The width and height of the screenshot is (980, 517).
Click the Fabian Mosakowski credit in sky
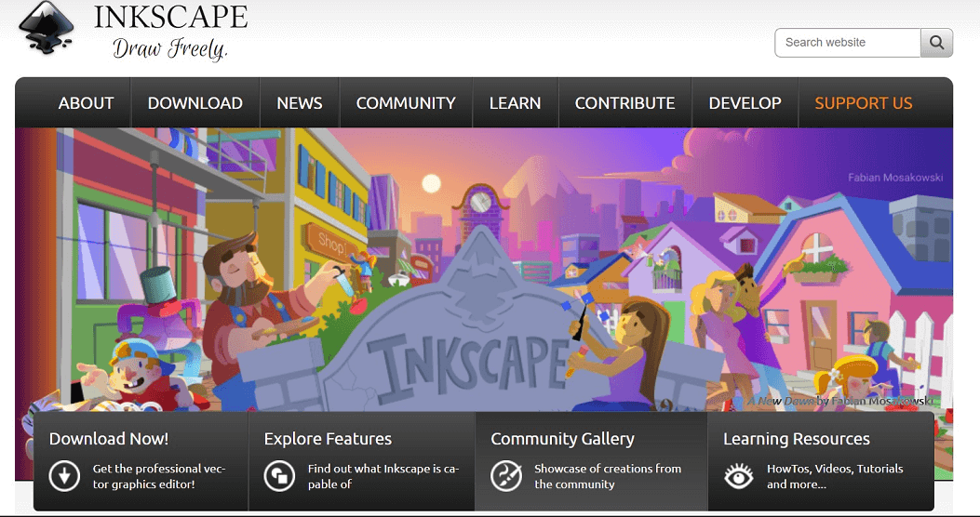pyautogui.click(x=895, y=178)
